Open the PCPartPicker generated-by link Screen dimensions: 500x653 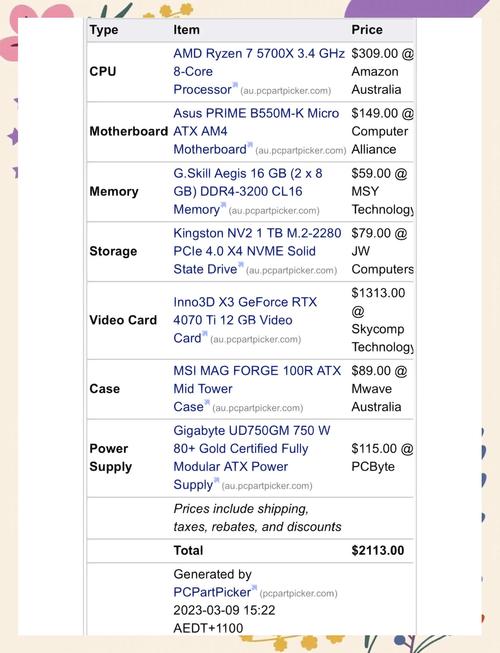tap(212, 592)
